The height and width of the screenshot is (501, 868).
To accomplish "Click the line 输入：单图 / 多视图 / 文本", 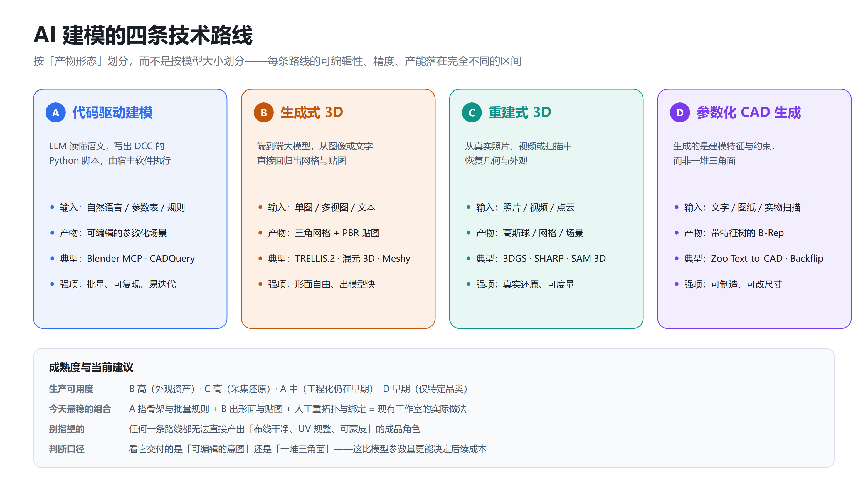I will pyautogui.click(x=321, y=207).
